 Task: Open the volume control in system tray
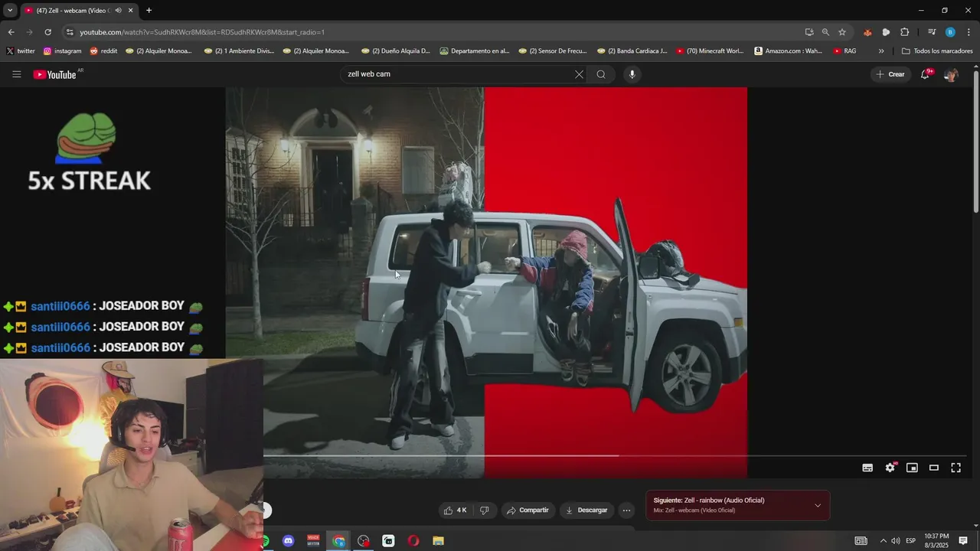point(896,541)
